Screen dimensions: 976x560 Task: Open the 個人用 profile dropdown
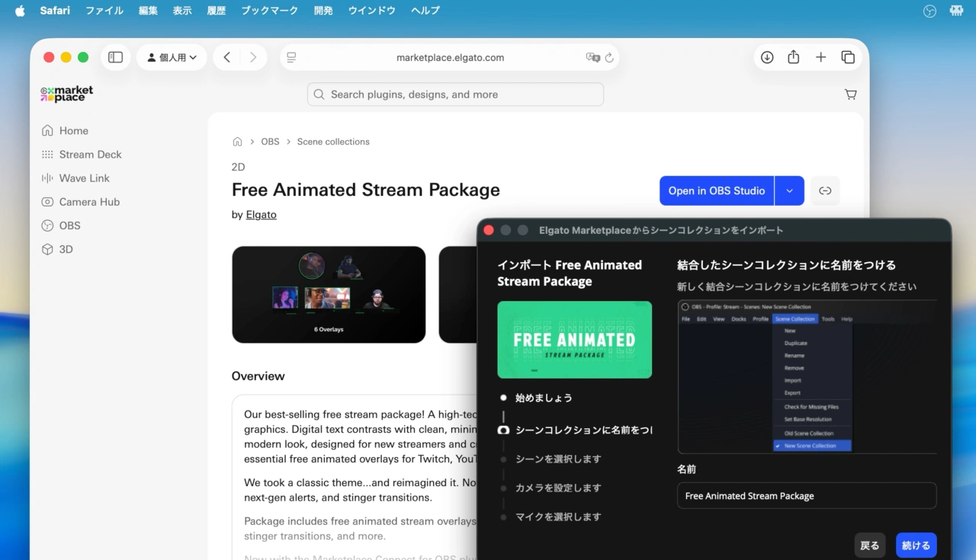click(172, 56)
